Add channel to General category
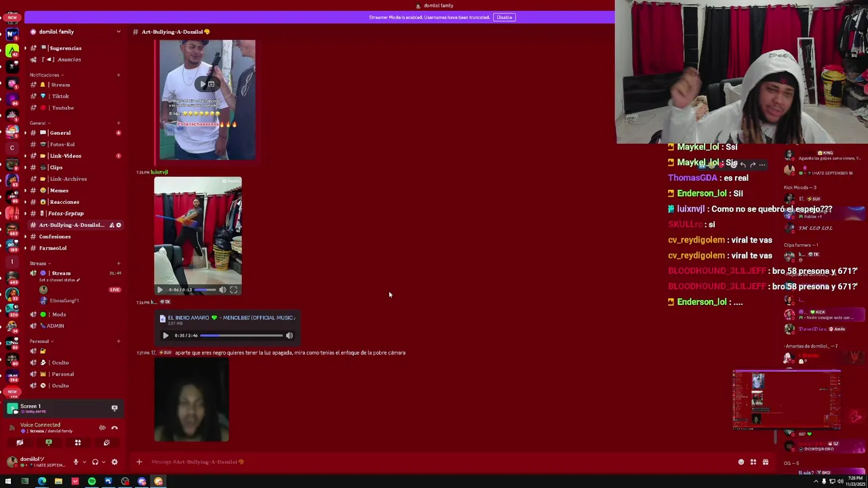 (x=119, y=123)
